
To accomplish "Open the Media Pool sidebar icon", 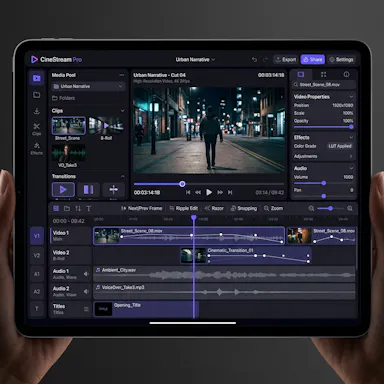I will click(37, 78).
